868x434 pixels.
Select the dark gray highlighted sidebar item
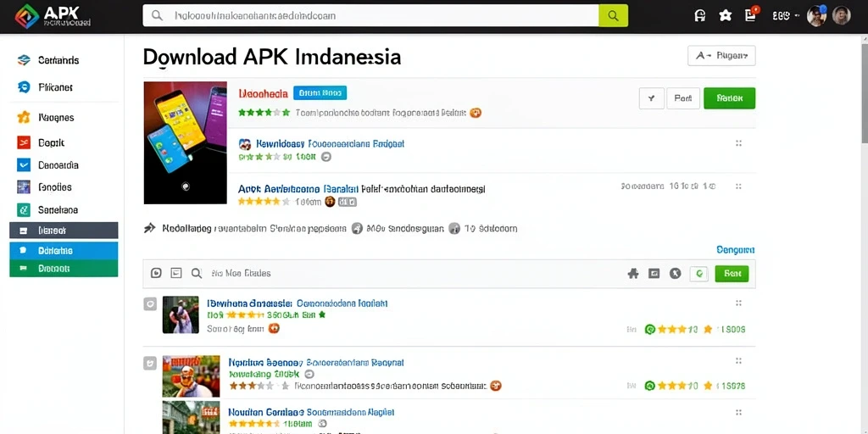(x=64, y=231)
